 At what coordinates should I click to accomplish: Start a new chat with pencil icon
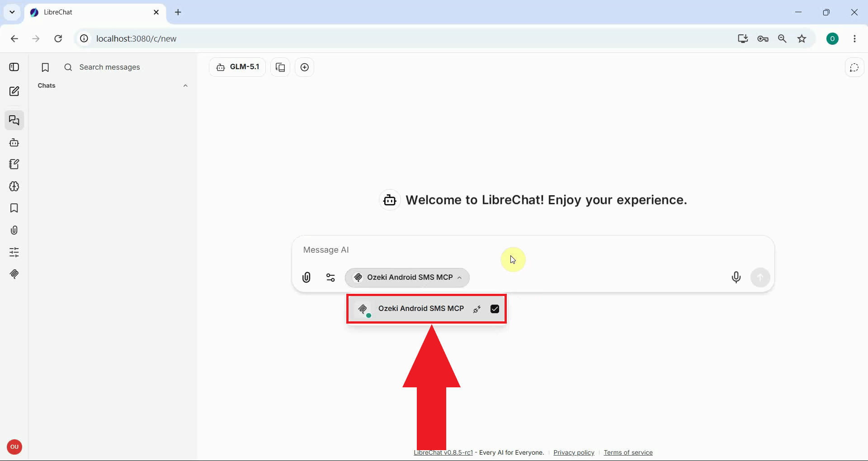[x=14, y=91]
